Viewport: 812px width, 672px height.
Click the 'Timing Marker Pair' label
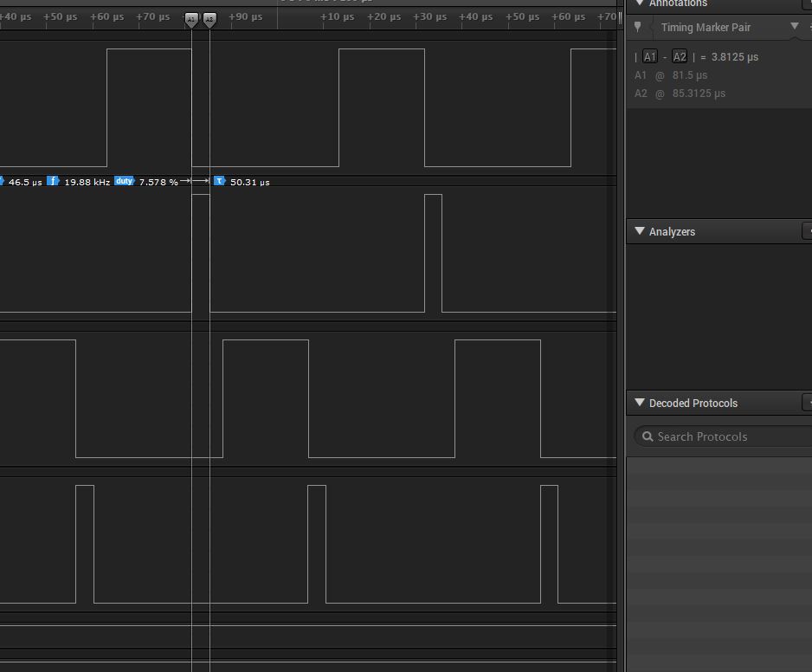coord(706,28)
